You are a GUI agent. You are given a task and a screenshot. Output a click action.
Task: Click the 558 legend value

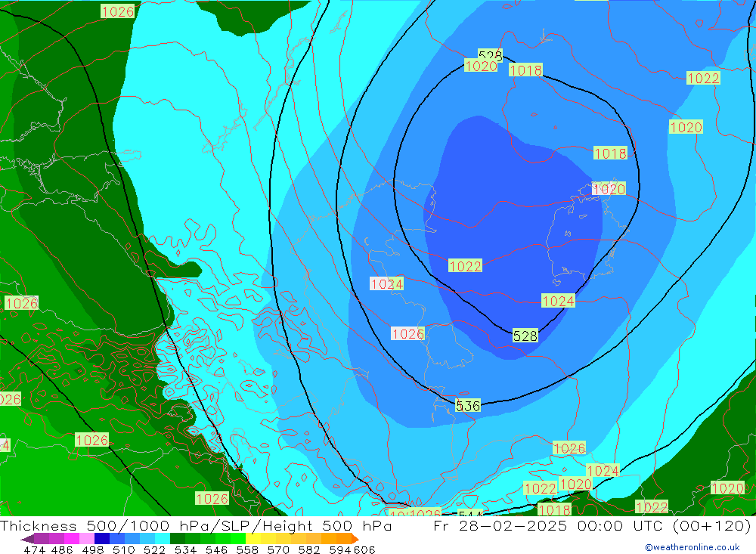coord(247,549)
